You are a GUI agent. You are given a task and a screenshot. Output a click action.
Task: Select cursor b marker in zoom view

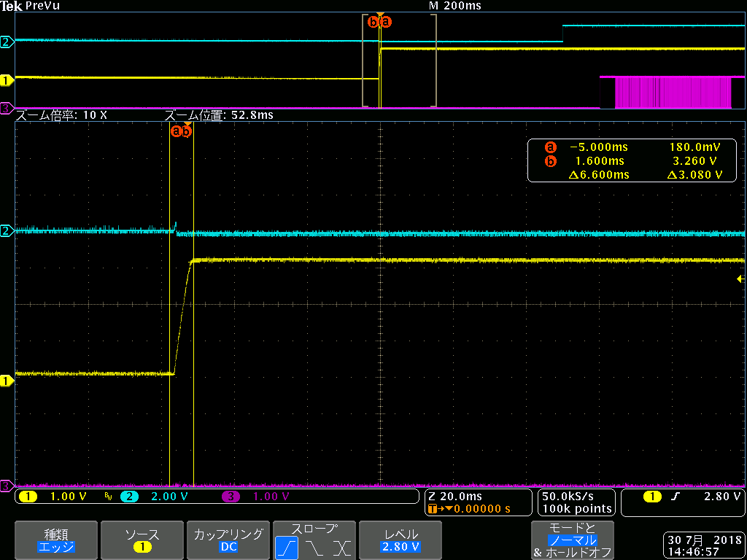tap(186, 131)
